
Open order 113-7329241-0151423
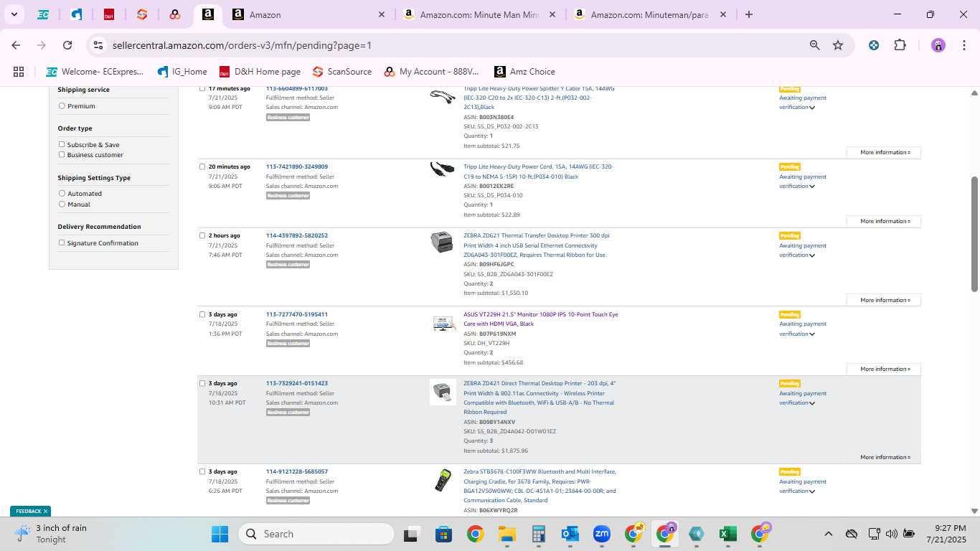(297, 383)
